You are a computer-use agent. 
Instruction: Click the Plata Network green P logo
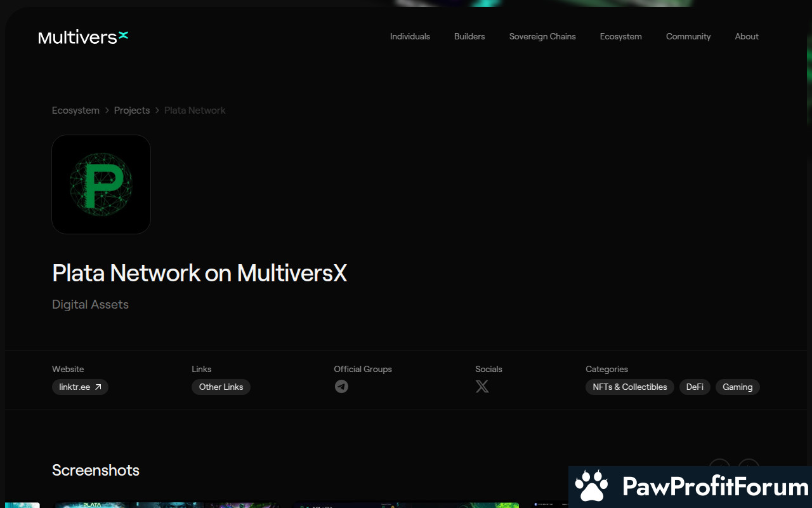click(101, 185)
